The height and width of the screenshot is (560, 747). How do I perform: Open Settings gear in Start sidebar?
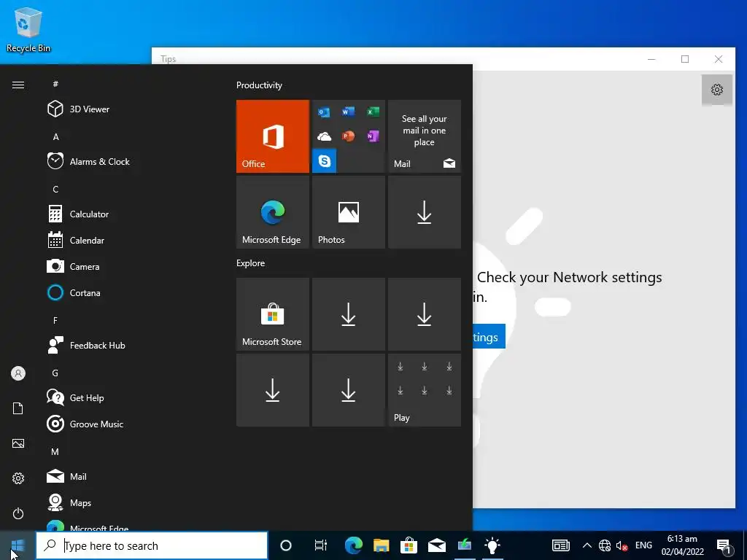pos(18,478)
